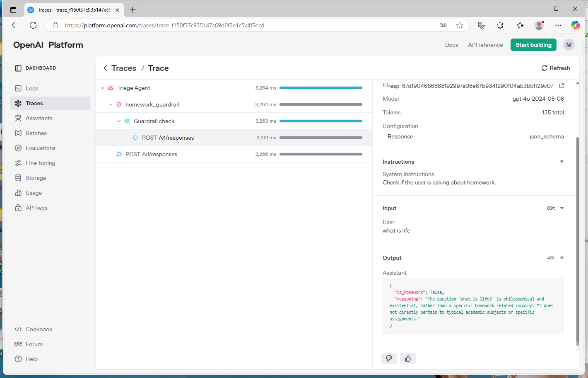The image size is (588, 378).
Task: Click the Help question mark icon
Action: pyautogui.click(x=18, y=359)
